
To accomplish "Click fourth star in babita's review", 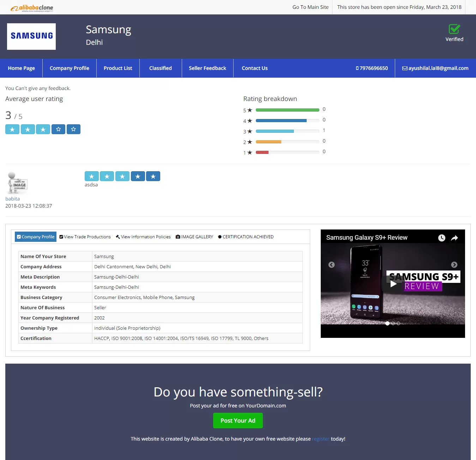I will (138, 176).
